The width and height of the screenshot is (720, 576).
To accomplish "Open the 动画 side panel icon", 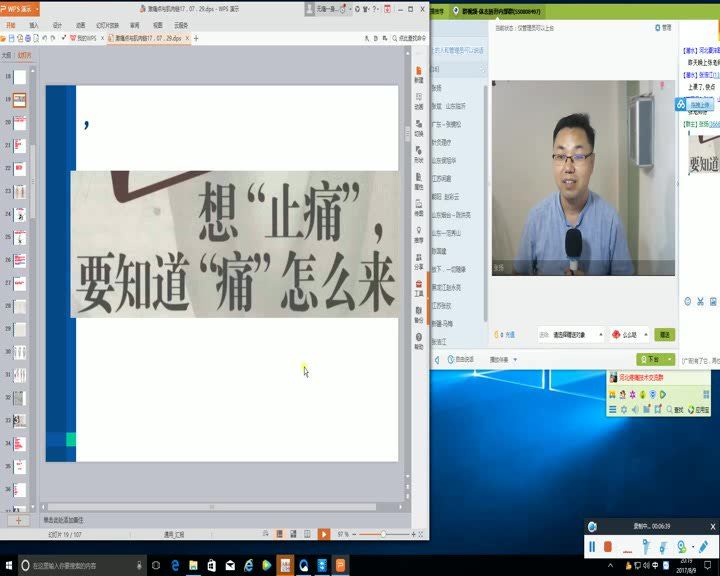I will tap(419, 101).
